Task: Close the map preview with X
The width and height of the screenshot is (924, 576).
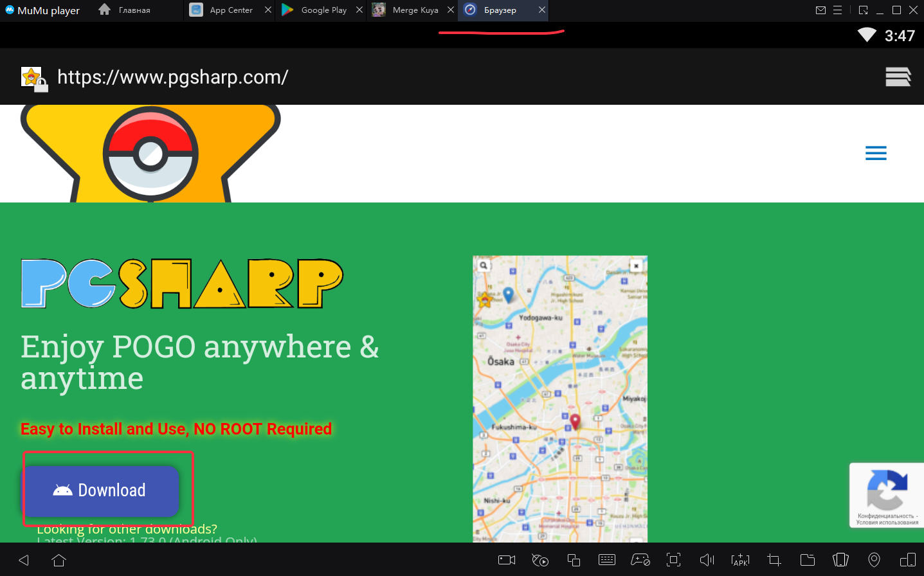Action: click(636, 265)
